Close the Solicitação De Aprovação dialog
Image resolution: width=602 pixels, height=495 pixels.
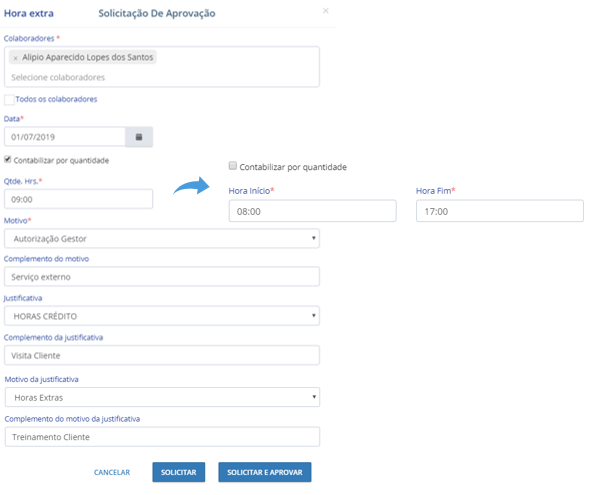(x=325, y=11)
